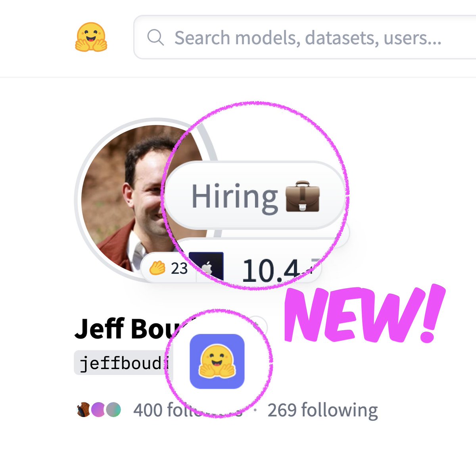The height and width of the screenshot is (456, 476).
Task: Click the Hugging Face logo in header
Action: [91, 37]
